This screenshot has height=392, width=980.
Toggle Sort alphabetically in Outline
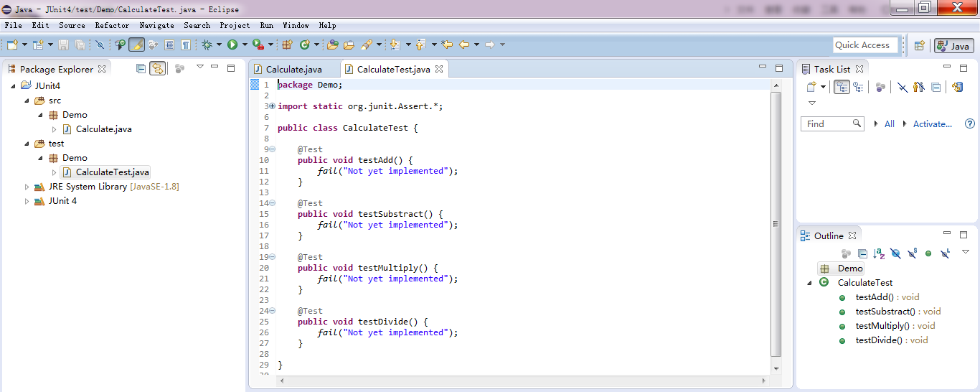pos(879,253)
